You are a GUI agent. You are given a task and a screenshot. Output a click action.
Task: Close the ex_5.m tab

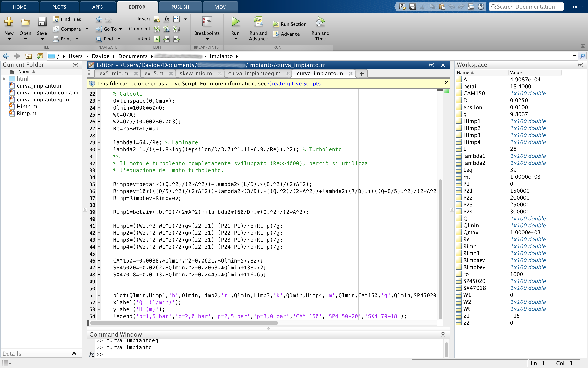coord(171,74)
